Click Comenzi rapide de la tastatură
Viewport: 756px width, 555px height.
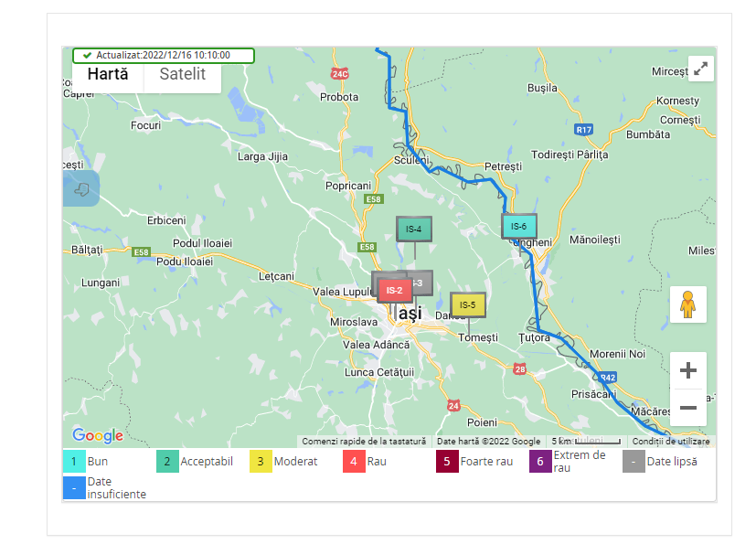click(364, 442)
